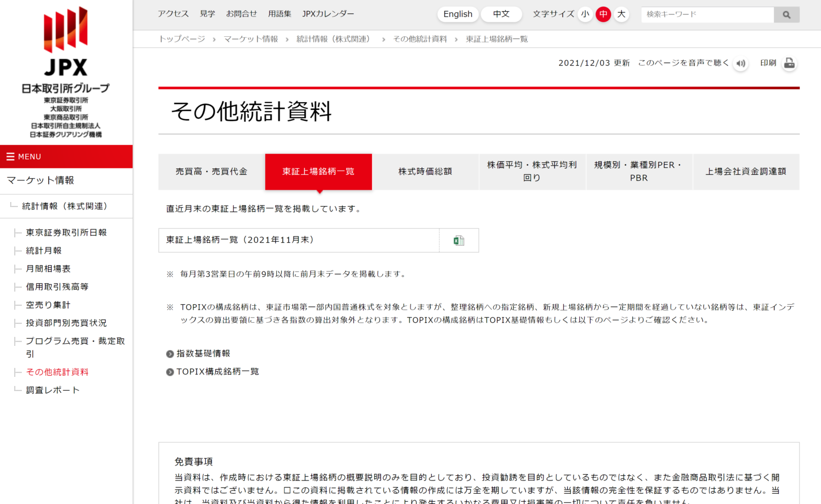Click the search magnifier icon
The image size is (821, 504).
(x=786, y=14)
